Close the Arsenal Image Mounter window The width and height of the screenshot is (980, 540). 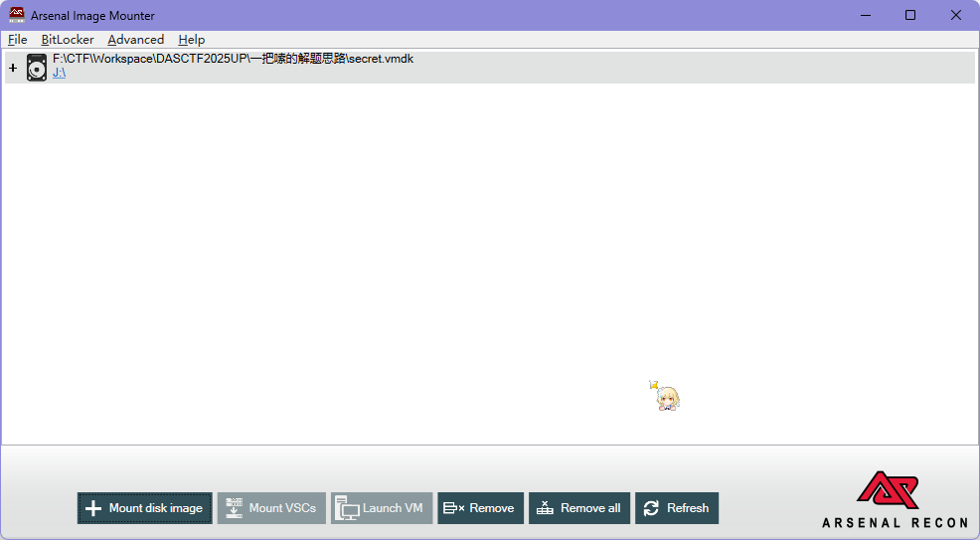[x=955, y=15]
